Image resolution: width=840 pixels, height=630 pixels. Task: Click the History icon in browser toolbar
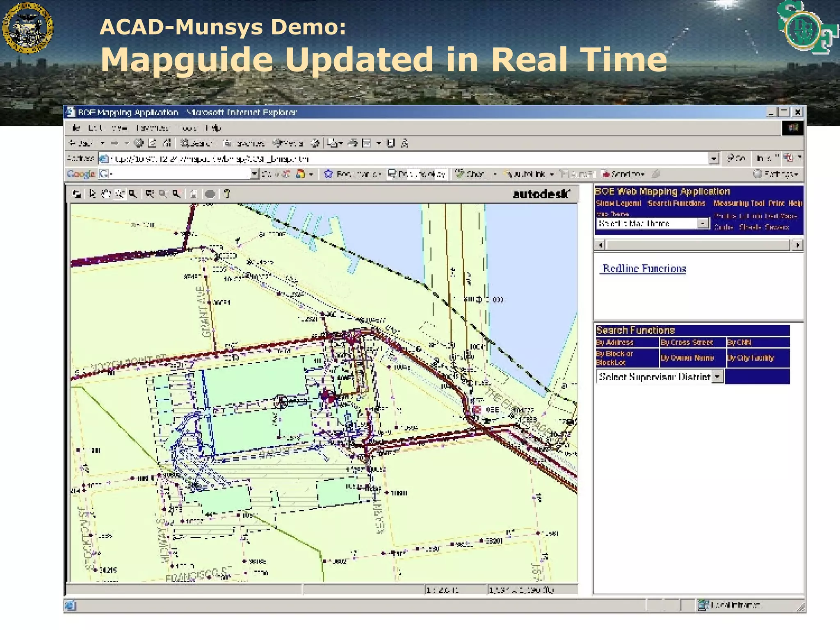point(315,143)
